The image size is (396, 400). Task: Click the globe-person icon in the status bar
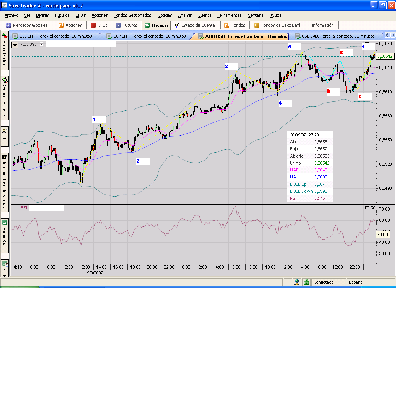297,282
